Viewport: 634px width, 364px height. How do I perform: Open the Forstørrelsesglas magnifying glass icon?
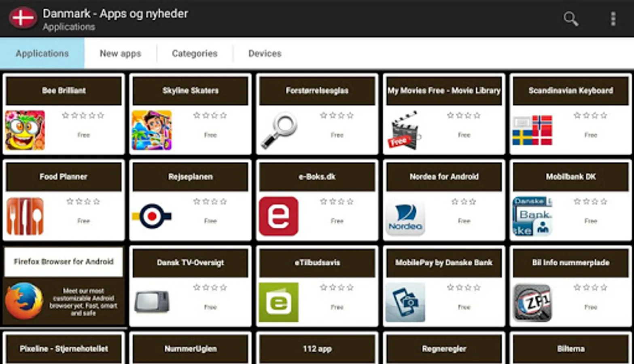tap(279, 130)
